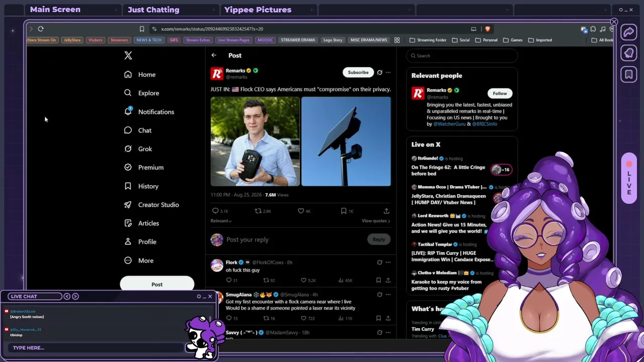
Task: Open Notifications bell icon
Action: 128,112
